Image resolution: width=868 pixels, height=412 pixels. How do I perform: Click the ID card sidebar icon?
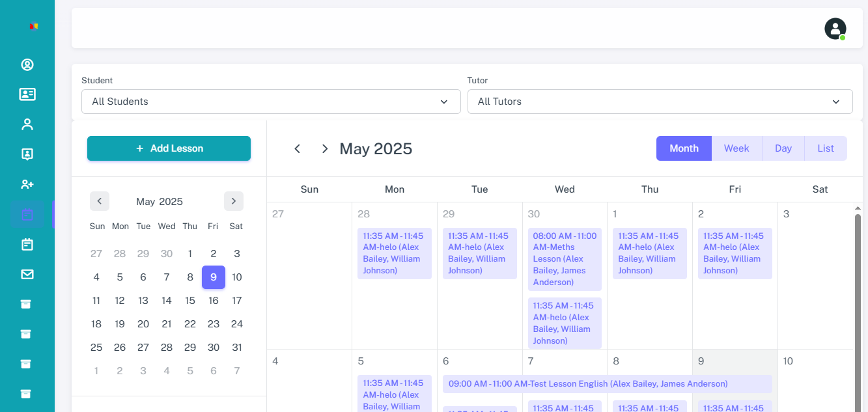pos(27,94)
